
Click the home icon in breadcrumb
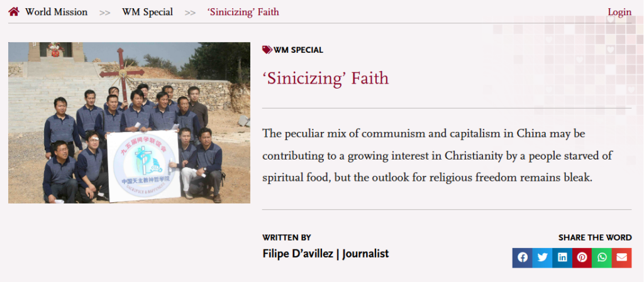tap(14, 12)
